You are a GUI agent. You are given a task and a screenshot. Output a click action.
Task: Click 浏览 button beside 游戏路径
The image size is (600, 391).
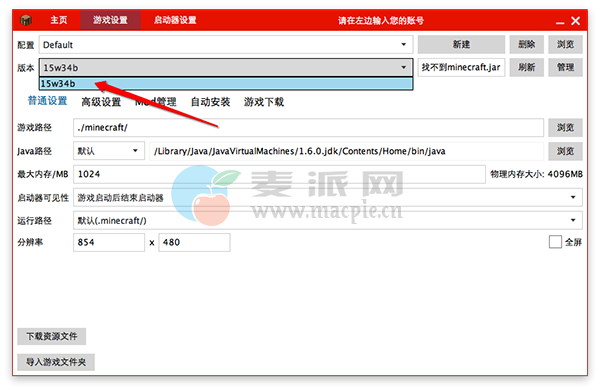point(565,127)
